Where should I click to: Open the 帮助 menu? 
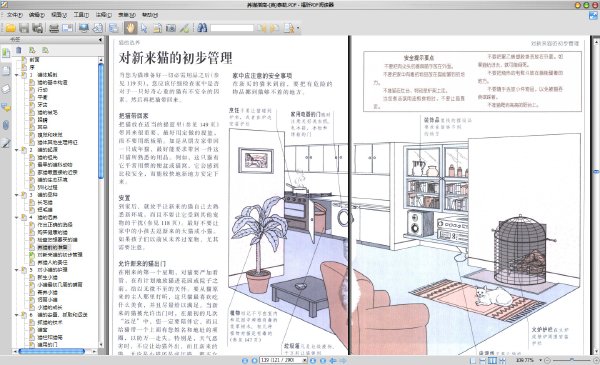pyautogui.click(x=150, y=15)
